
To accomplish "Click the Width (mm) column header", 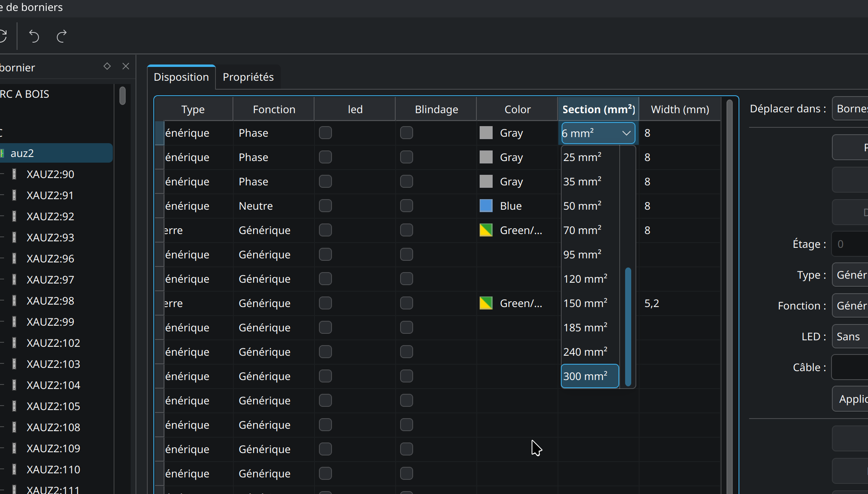I will [680, 109].
